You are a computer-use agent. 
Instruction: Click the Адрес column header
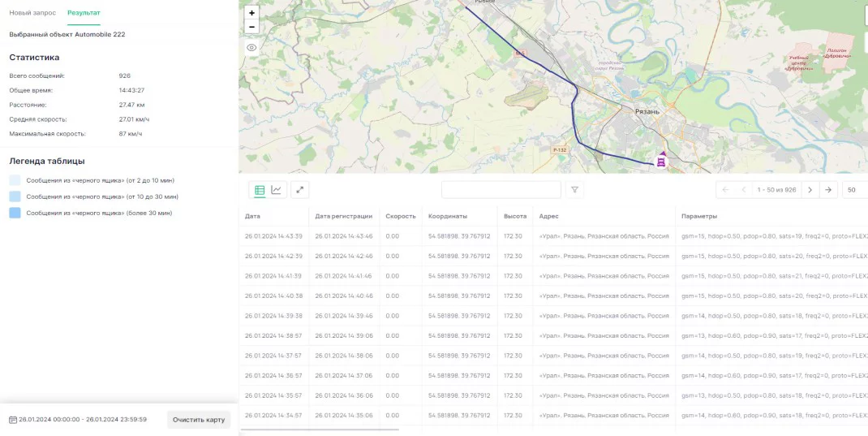point(549,216)
